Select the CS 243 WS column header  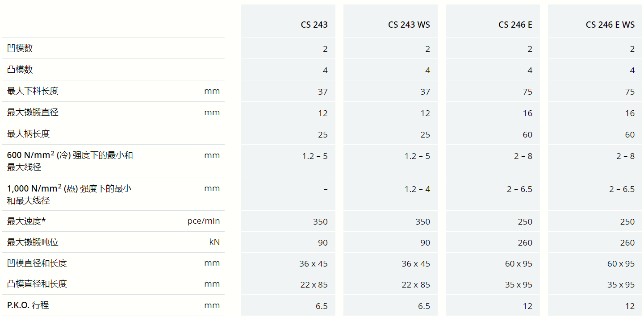(409, 25)
